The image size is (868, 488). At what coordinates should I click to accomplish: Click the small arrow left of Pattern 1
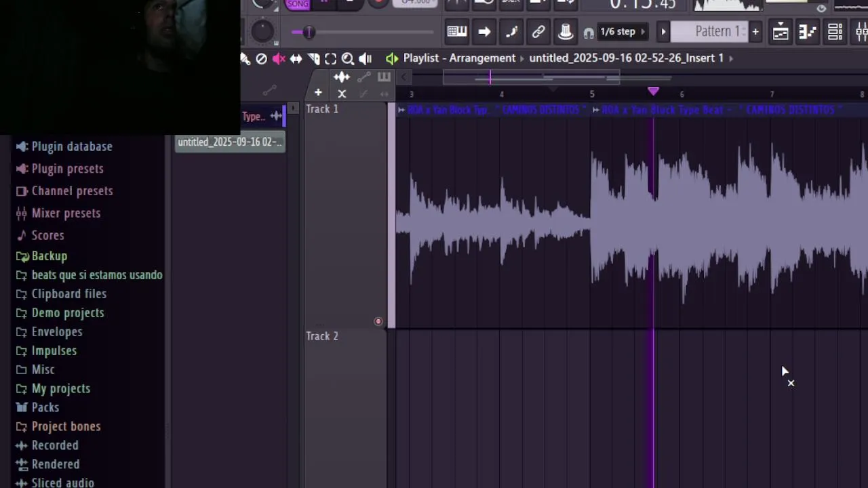(x=663, y=32)
